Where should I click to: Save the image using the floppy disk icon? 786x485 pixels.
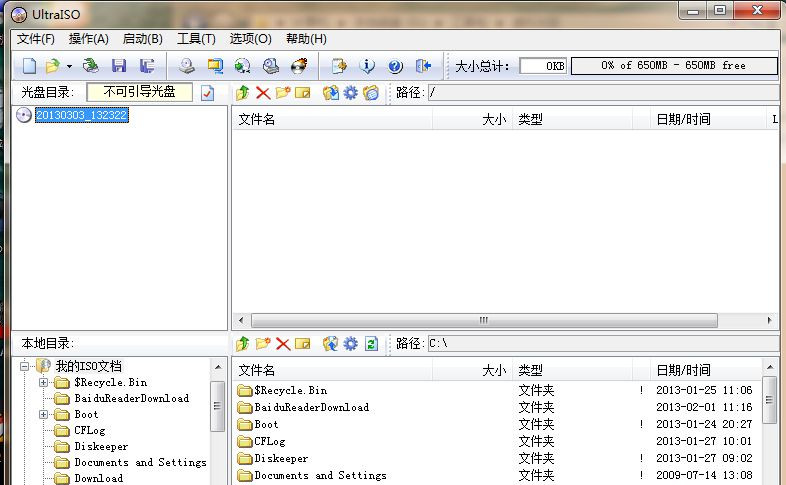(119, 66)
